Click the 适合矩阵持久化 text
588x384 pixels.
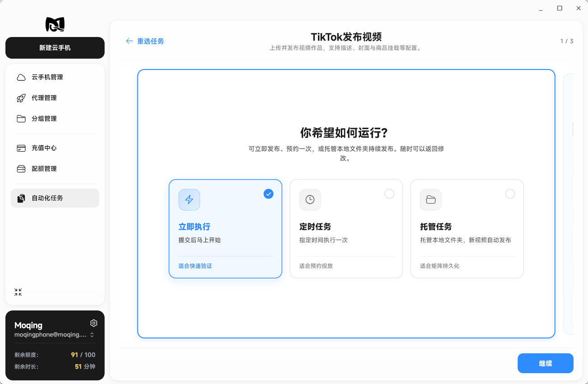tap(440, 266)
